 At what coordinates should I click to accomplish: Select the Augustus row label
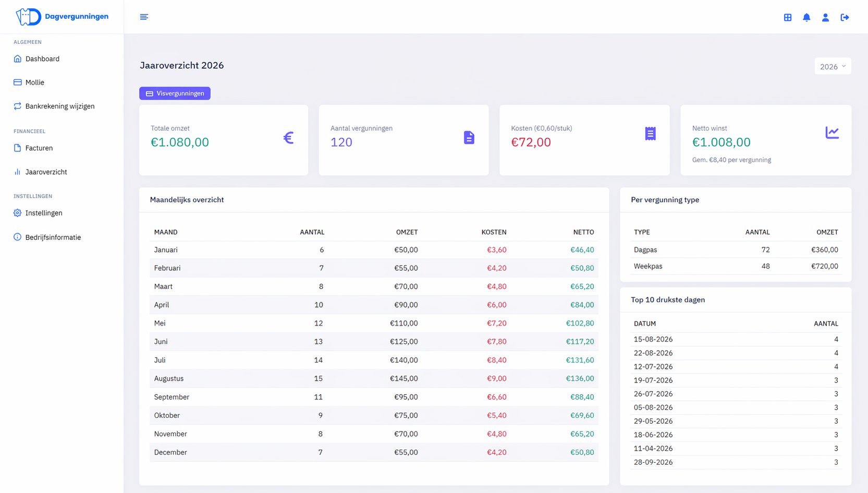(x=169, y=379)
